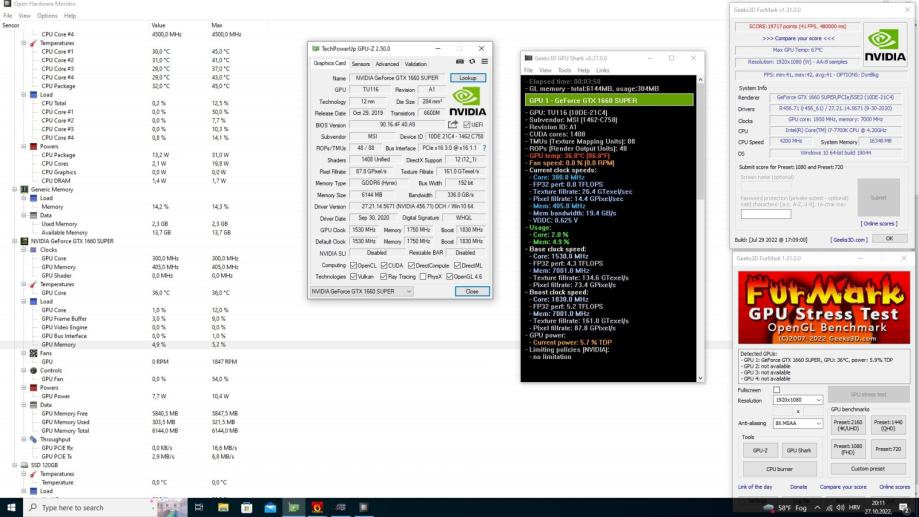Open the GPU-Z hamburger menu icon
The width and height of the screenshot is (919, 517).
(x=485, y=62)
